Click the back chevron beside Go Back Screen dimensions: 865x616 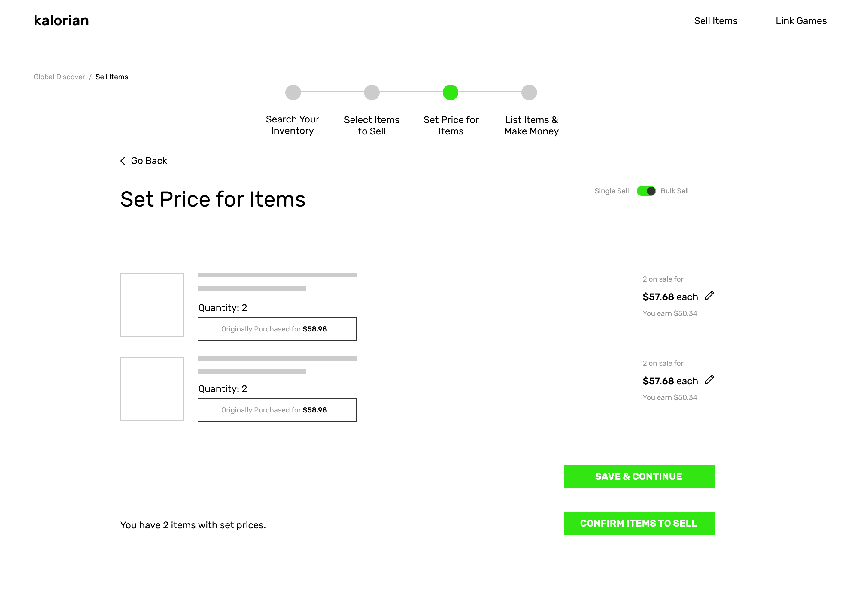(122, 161)
